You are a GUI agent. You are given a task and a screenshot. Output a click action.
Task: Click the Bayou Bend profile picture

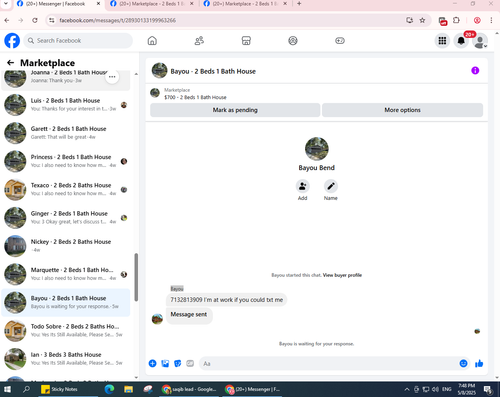[x=317, y=149]
